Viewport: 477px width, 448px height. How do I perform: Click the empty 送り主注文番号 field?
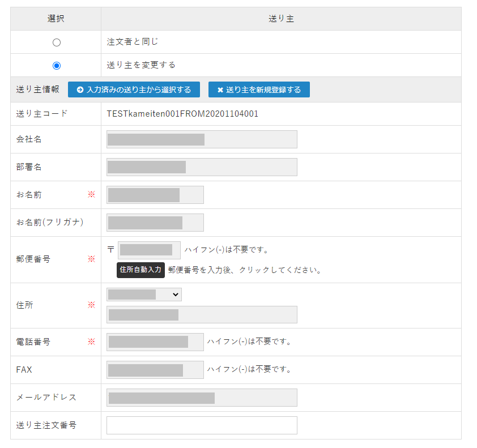pos(202,425)
